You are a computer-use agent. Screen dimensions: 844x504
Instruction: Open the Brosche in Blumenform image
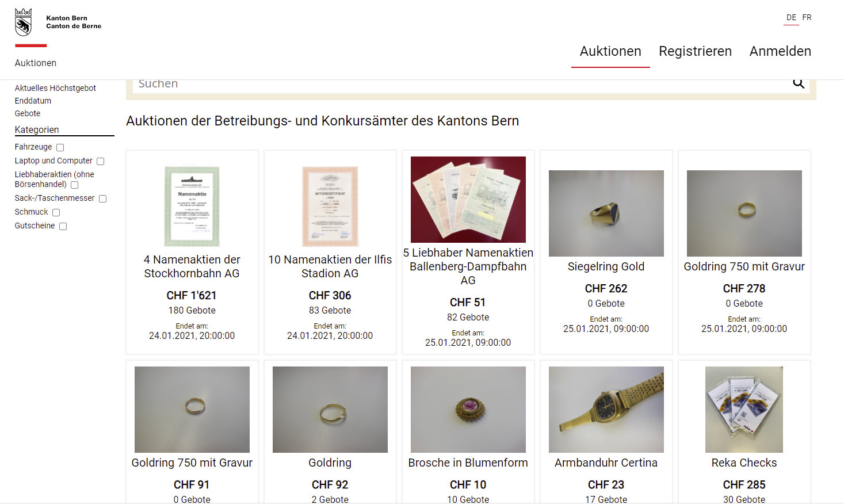(468, 410)
